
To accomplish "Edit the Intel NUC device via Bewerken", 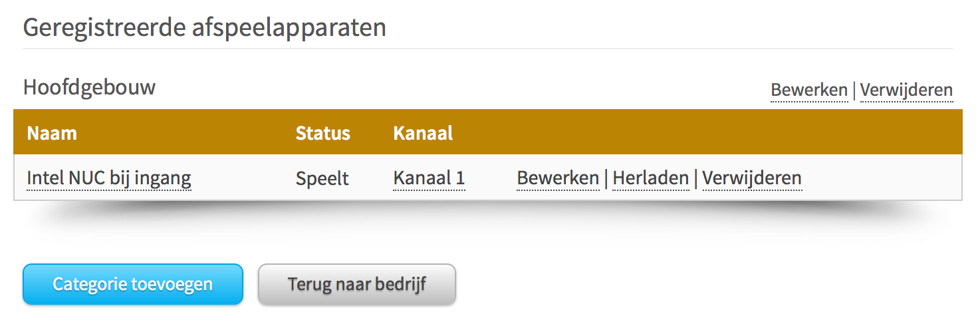I will click(558, 178).
